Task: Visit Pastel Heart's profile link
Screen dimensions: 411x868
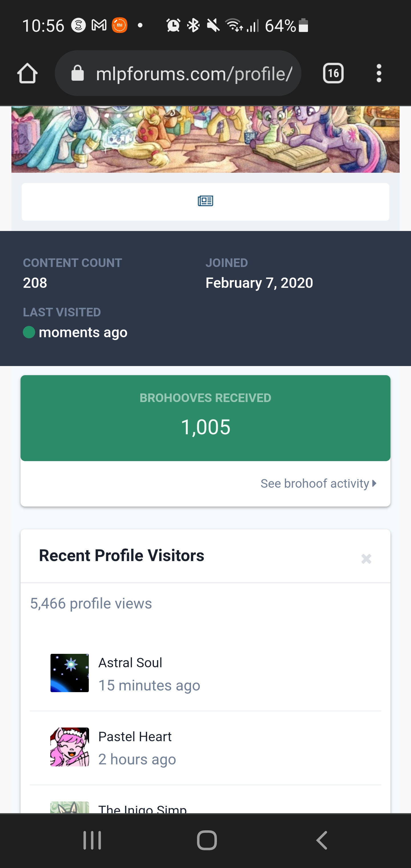Action: click(135, 737)
